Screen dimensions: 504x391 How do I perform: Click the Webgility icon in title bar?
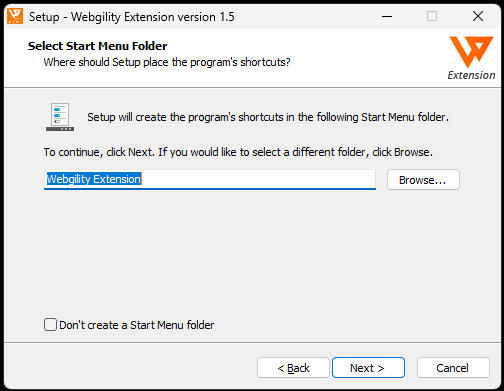pos(15,16)
